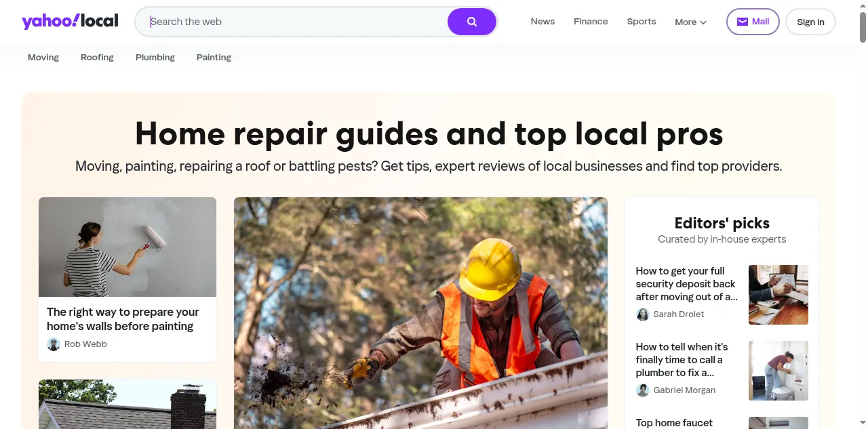Open Yahoo Mail button
Image resolution: width=868 pixels, height=429 pixels.
(753, 22)
